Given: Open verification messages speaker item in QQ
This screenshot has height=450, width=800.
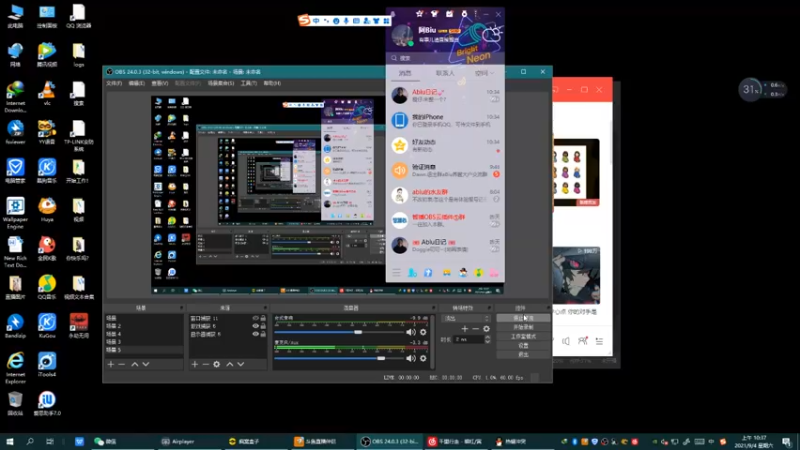Looking at the screenshot, I should (445, 170).
